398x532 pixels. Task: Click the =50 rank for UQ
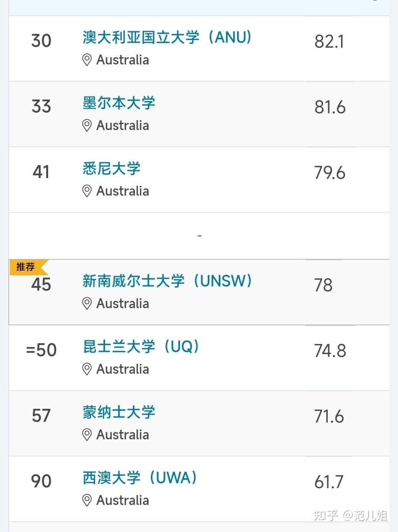tap(41, 350)
